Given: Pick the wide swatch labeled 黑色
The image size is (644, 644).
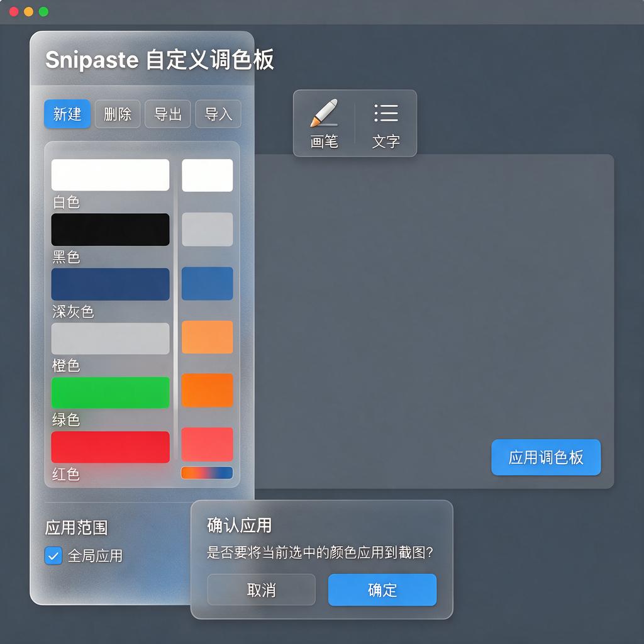Looking at the screenshot, I should tap(110, 230).
